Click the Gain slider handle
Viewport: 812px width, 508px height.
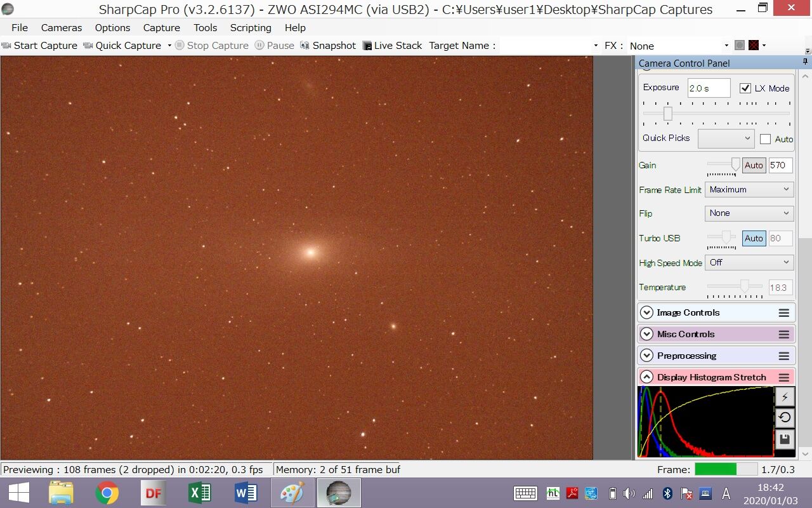pos(735,165)
